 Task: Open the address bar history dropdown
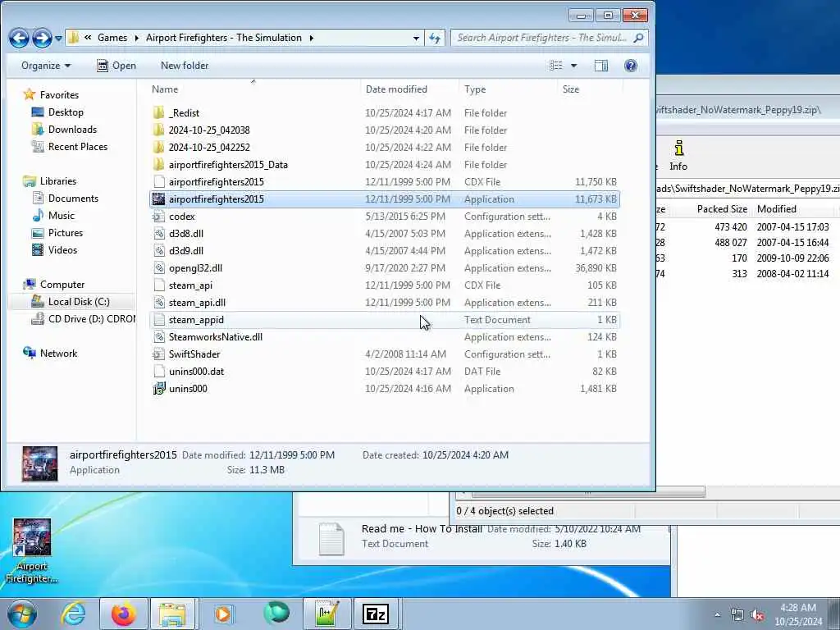(416, 38)
